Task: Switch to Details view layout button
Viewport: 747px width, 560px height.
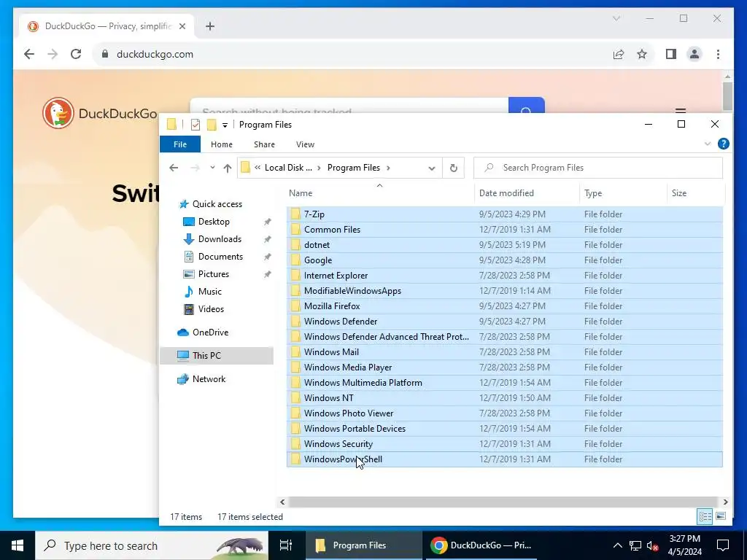Action: tap(705, 516)
